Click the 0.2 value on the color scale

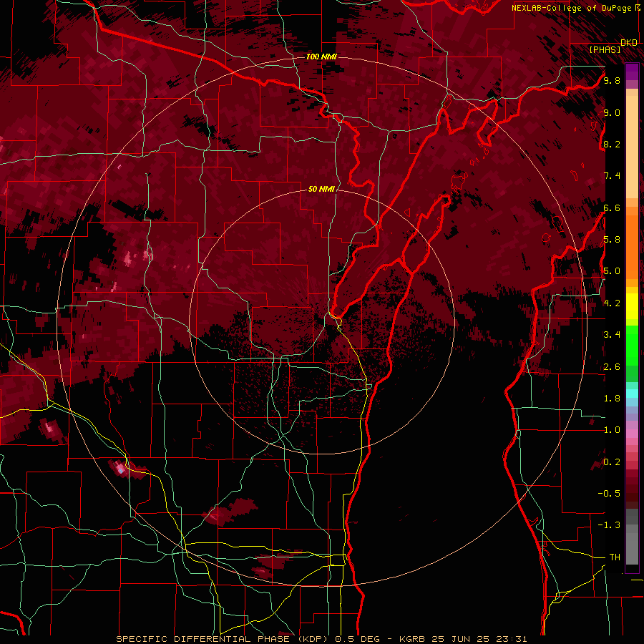[612, 462]
